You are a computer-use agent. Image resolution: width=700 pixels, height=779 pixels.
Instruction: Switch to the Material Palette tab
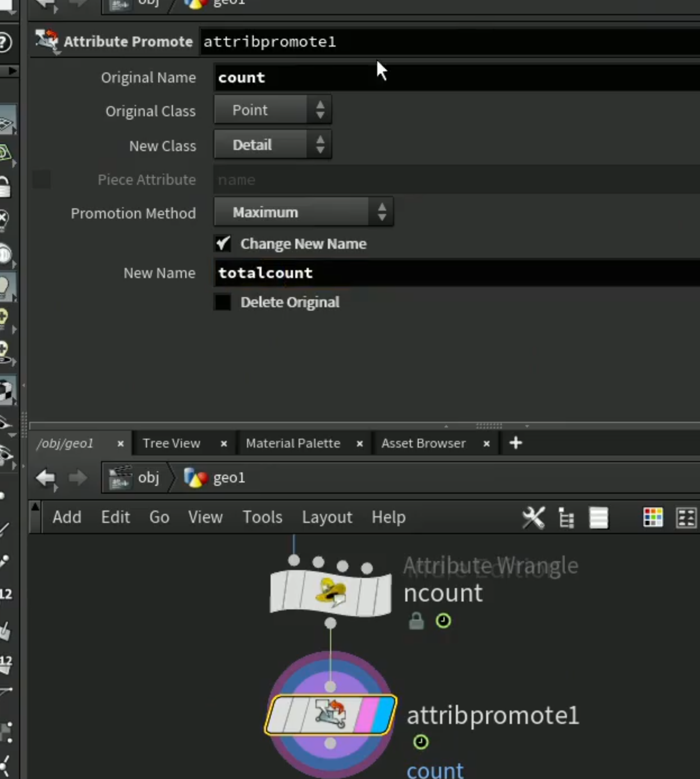click(293, 443)
